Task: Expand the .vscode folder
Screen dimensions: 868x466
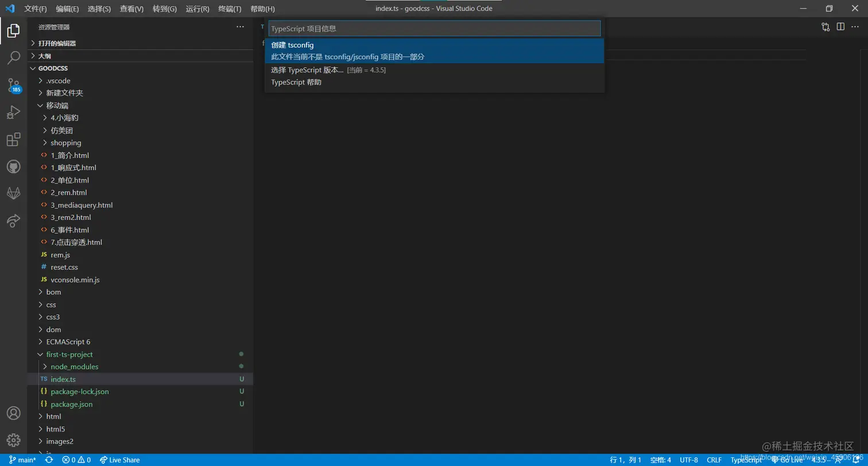Action: [141, 80]
